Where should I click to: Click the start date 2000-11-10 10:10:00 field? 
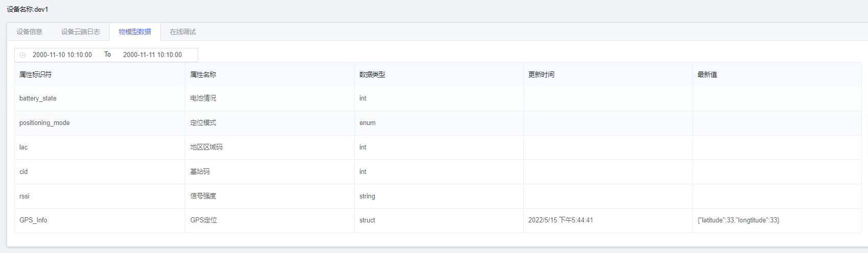point(62,55)
